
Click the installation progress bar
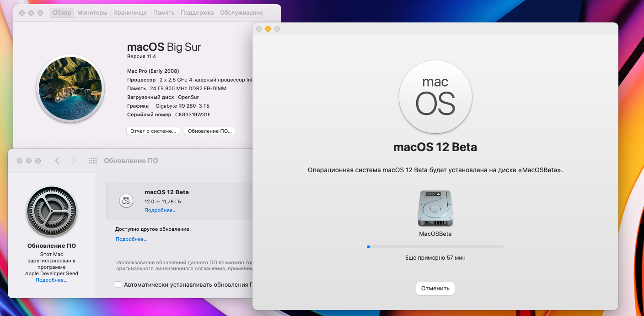(x=435, y=247)
